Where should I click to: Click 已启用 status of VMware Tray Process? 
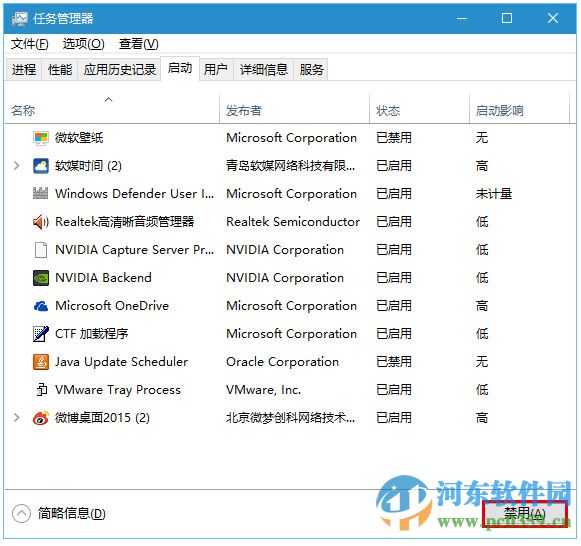pyautogui.click(x=394, y=390)
